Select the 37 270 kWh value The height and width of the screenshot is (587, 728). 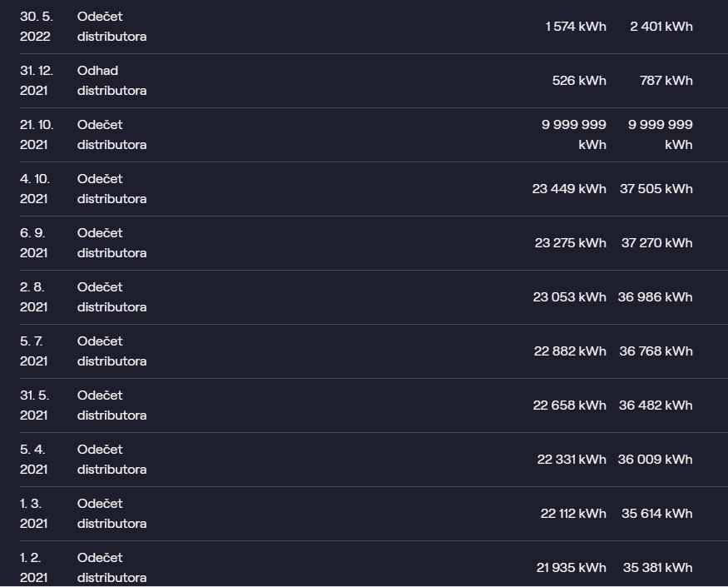657,243
